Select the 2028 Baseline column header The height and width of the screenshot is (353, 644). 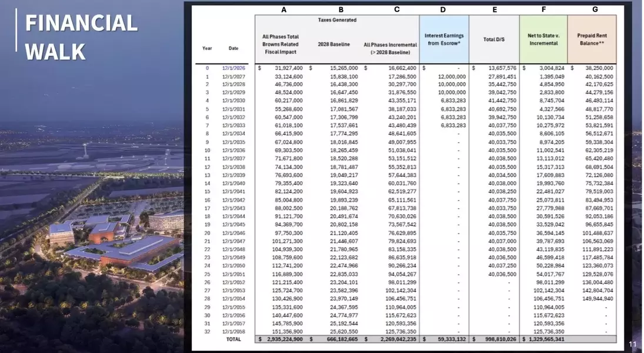[333, 44]
